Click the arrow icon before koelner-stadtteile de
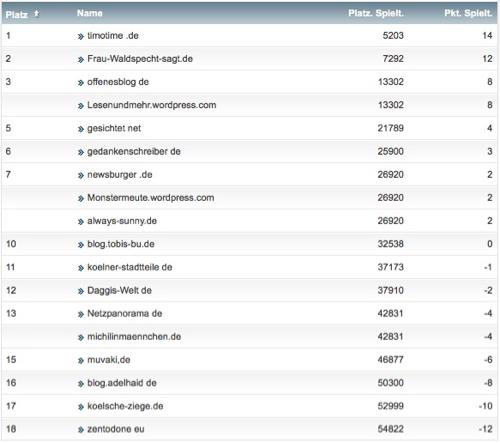Image resolution: width=500 pixels, height=443 pixels. (81, 268)
